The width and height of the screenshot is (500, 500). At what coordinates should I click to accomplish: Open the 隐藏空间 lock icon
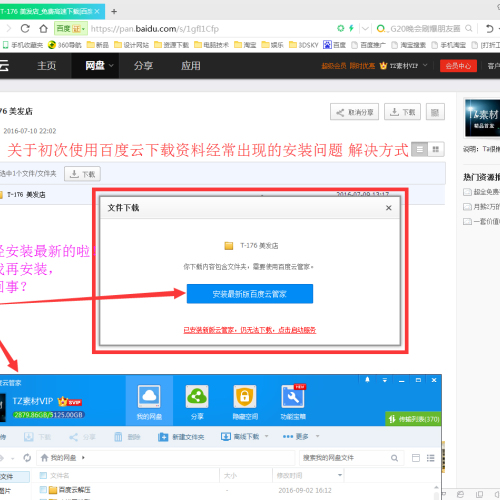coord(245,402)
